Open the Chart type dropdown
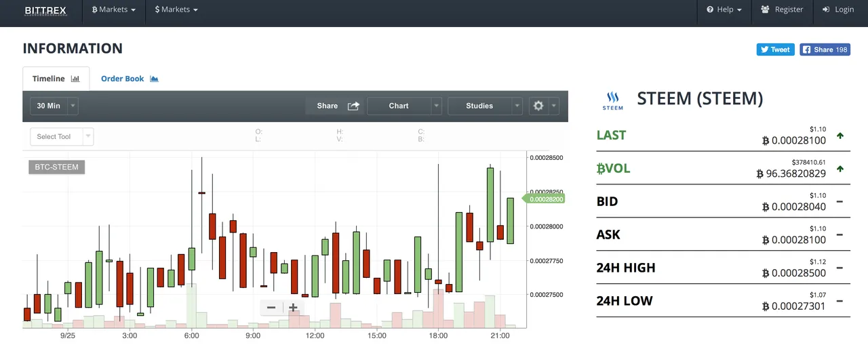Image resolution: width=868 pixels, height=347 pixels. click(404, 106)
